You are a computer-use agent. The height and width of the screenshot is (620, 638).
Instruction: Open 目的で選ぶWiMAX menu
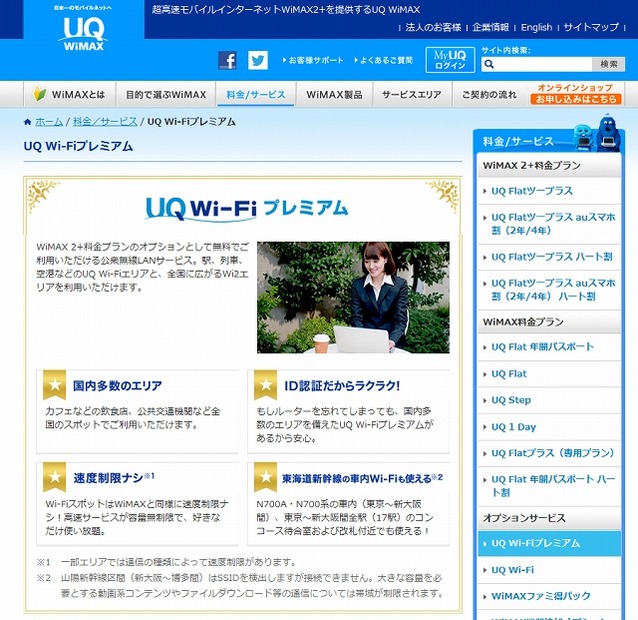point(166,94)
